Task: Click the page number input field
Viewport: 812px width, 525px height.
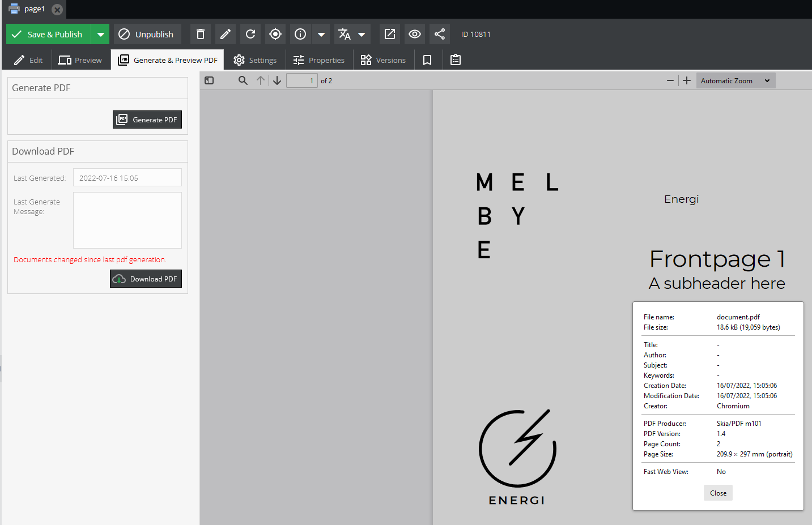Action: [302, 80]
